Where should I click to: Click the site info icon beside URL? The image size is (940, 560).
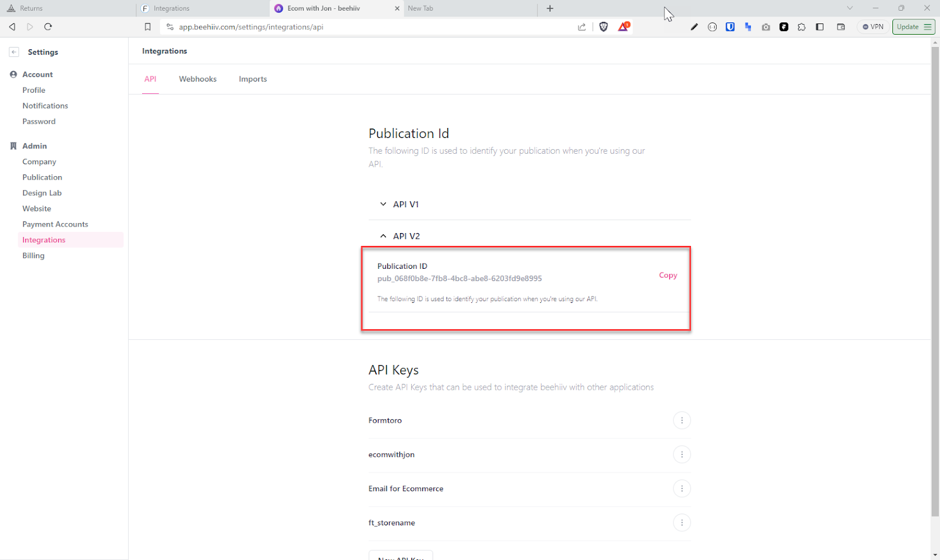coord(170,27)
